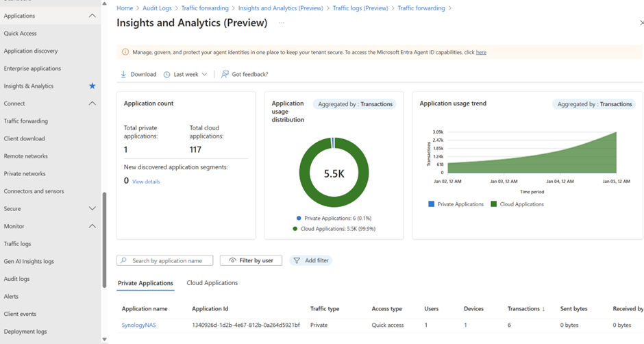This screenshot has width=644, height=344.
Task: Collapse the Monitor section in sidebar
Action: 92,226
